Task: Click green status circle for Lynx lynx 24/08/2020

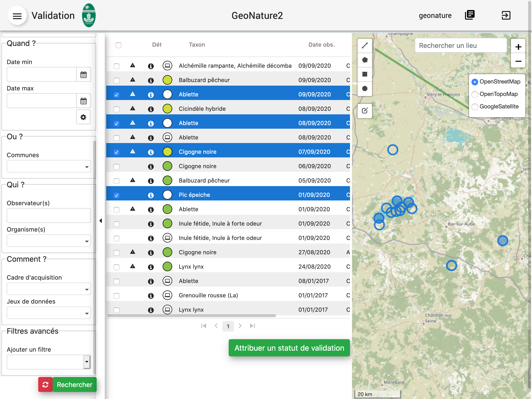Action: [167, 266]
